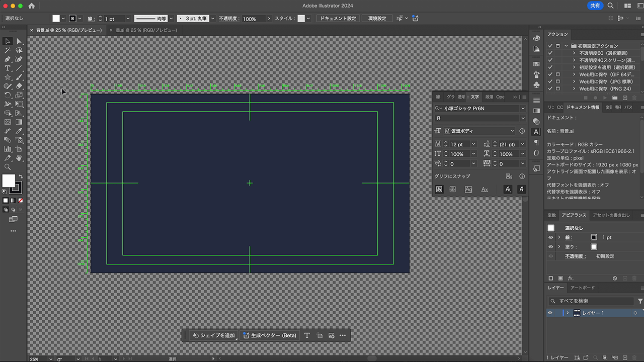Open the font size 12 pt dropdown

[473, 144]
